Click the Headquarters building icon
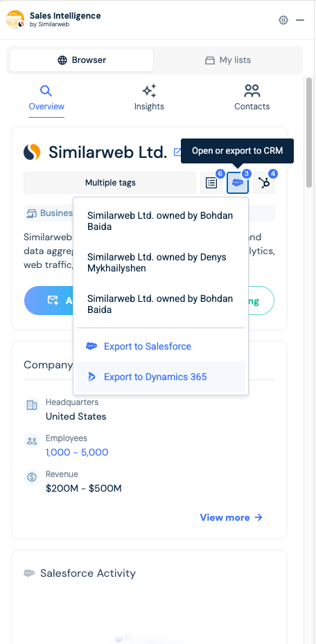 (x=32, y=405)
